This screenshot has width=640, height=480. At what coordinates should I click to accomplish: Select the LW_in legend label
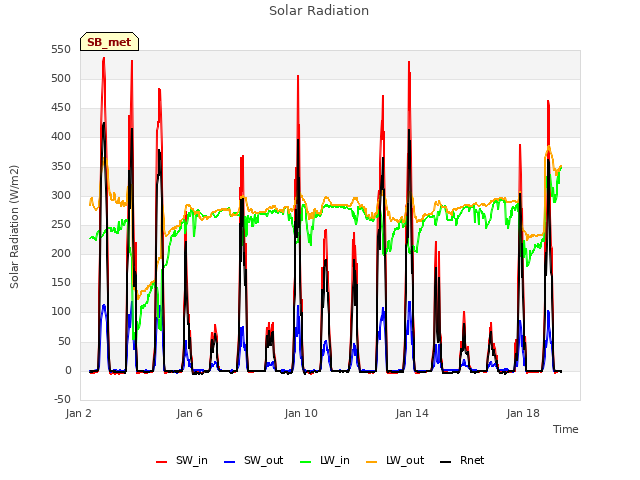click(x=335, y=460)
